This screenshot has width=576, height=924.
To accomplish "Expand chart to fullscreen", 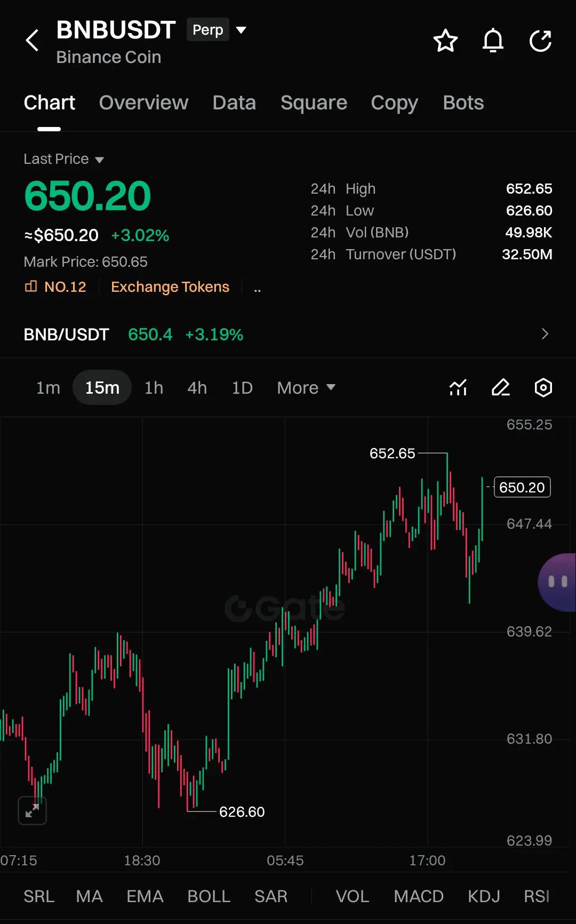I will click(x=32, y=810).
